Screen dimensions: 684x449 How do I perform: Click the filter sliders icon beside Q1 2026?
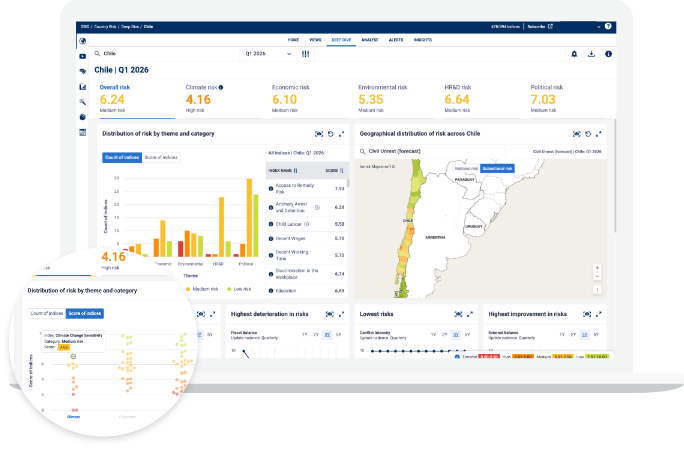[x=305, y=54]
